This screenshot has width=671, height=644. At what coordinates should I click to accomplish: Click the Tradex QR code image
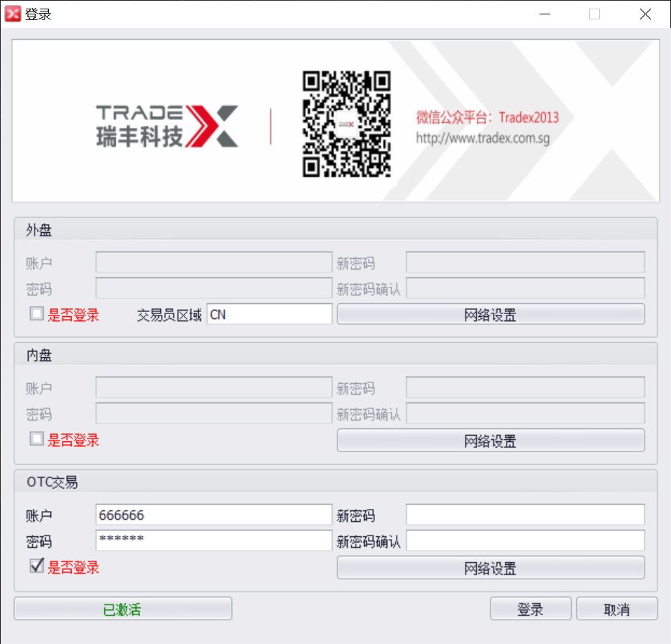[x=346, y=124]
